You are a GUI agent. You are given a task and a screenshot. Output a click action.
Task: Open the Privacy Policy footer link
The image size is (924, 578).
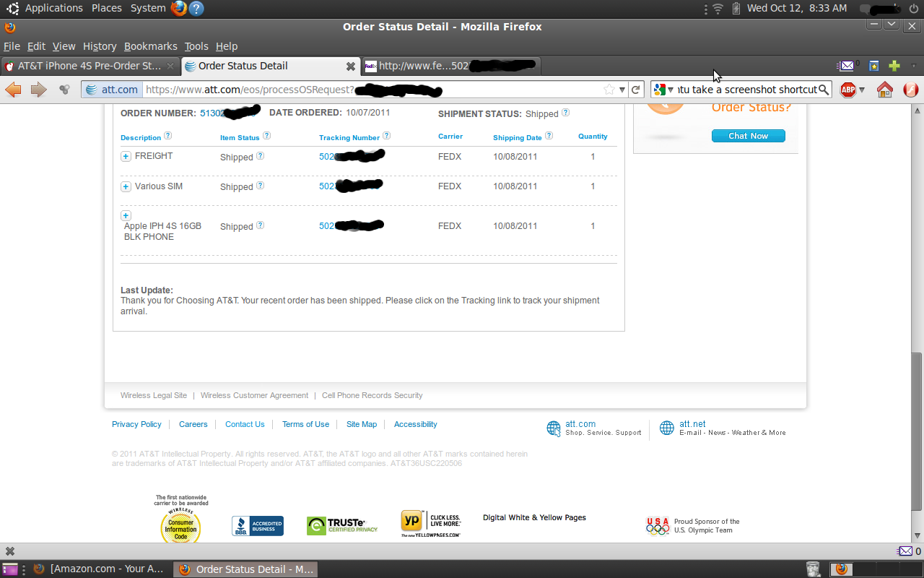(x=136, y=424)
